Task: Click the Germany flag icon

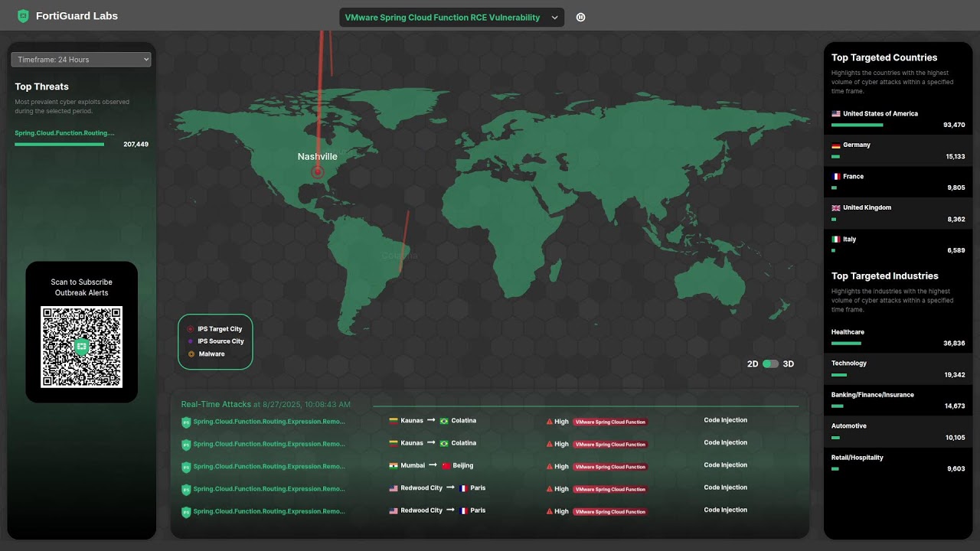Action: 836,145
